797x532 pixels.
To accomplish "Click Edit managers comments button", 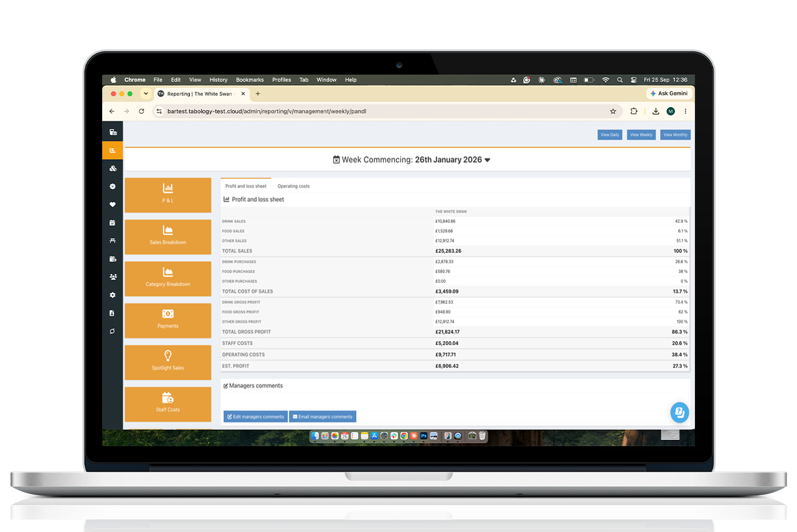I will [255, 417].
